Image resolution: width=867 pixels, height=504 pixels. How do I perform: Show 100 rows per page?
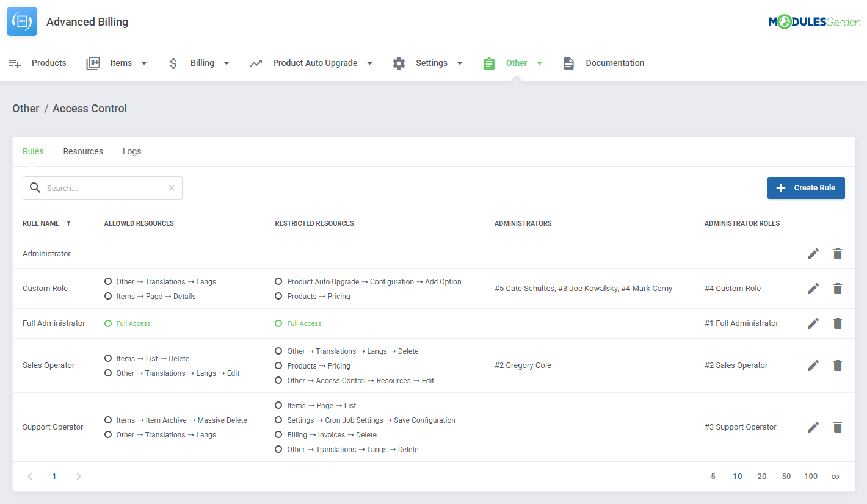[x=810, y=476]
